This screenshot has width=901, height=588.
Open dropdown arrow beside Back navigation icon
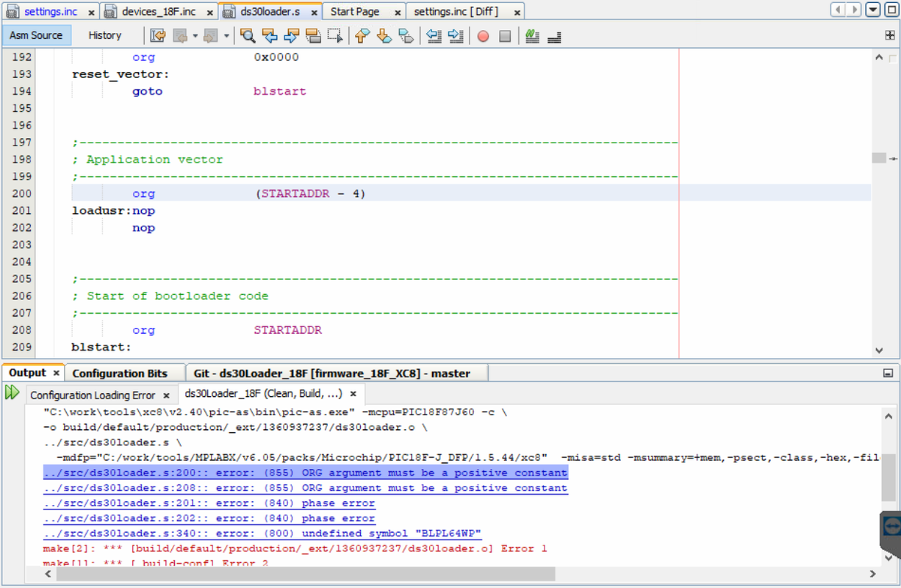pos(195,36)
